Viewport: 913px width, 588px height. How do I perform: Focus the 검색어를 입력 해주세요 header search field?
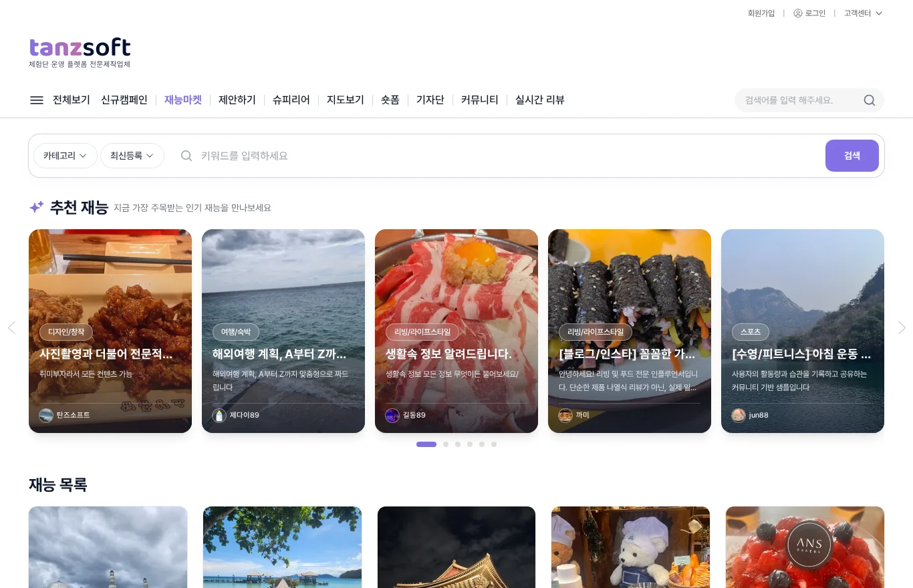coord(799,100)
